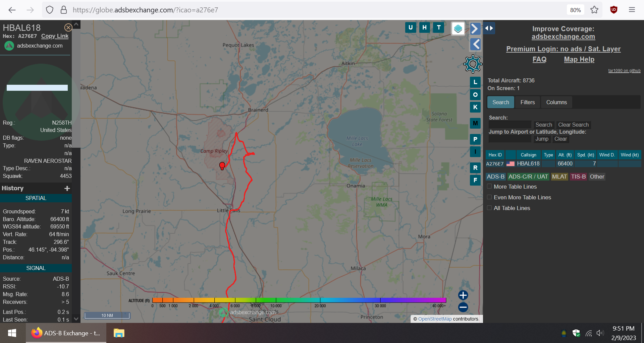Screen dimensions: 644x343
Task: Open File Explorer from taskbar
Action: pyautogui.click(x=119, y=333)
